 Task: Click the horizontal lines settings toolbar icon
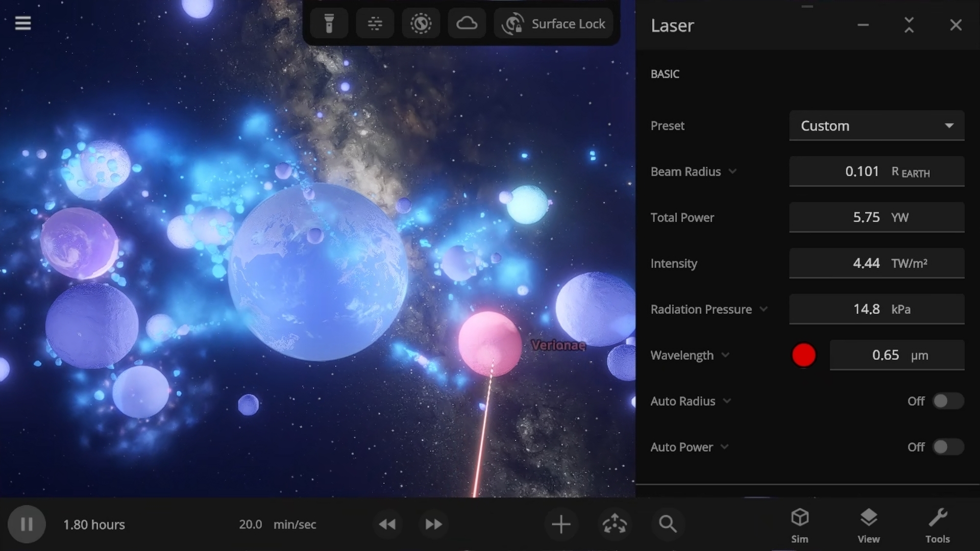tap(375, 23)
